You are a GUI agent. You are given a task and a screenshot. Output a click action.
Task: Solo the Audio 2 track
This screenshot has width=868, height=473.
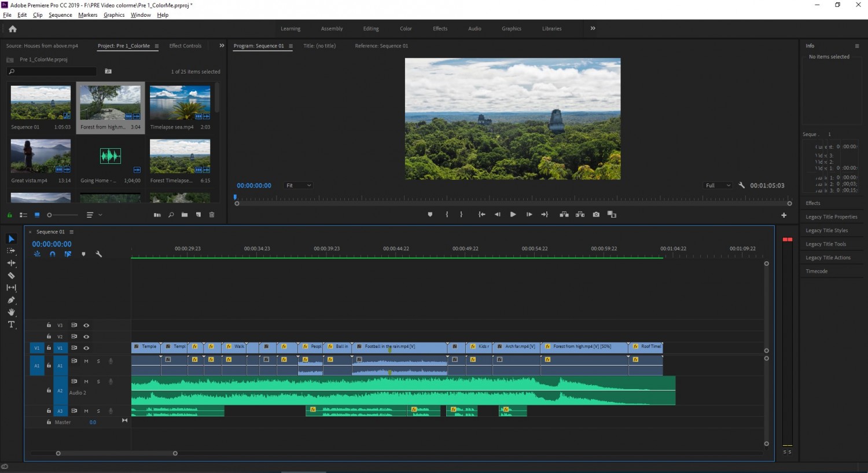98,382
